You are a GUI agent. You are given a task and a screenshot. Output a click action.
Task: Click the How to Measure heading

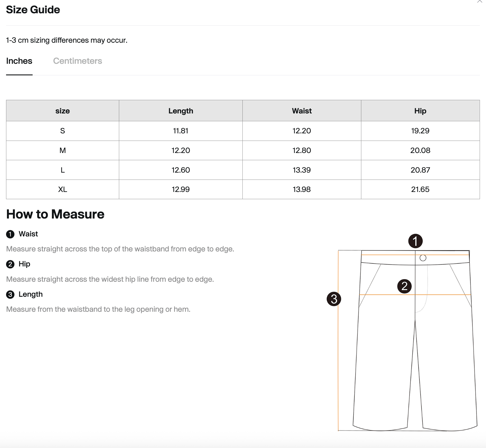(55, 214)
